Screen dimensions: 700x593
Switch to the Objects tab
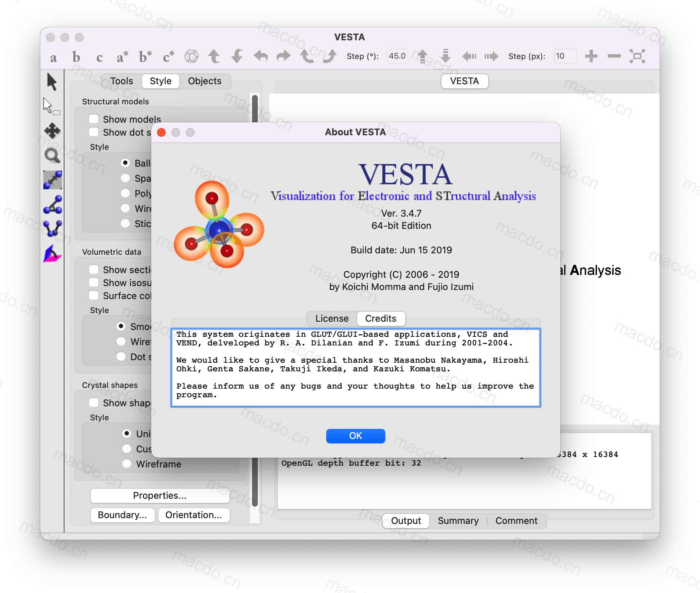[x=205, y=81]
